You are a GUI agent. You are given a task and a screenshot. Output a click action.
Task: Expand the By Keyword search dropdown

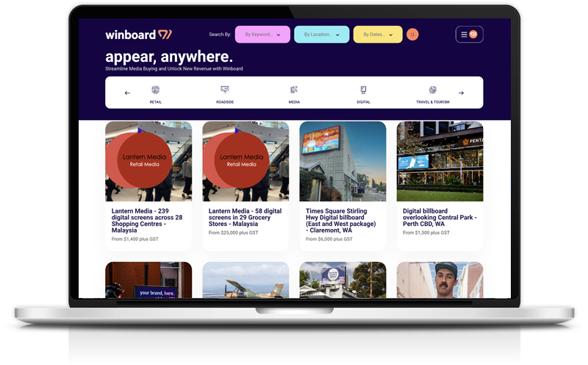coord(262,35)
